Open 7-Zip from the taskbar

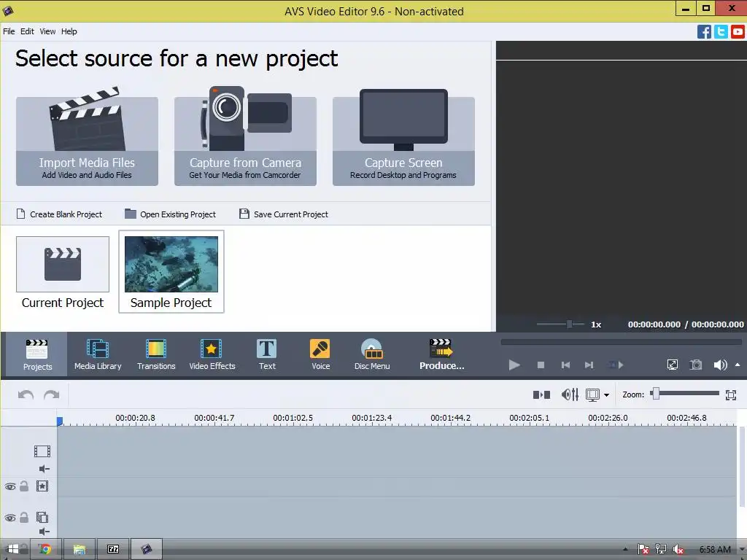(113, 550)
